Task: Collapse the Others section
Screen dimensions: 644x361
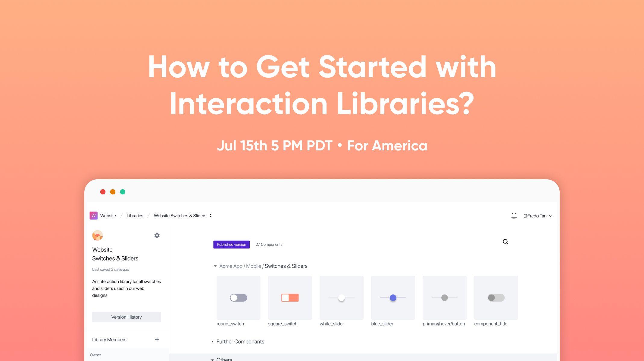Action: click(x=215, y=359)
